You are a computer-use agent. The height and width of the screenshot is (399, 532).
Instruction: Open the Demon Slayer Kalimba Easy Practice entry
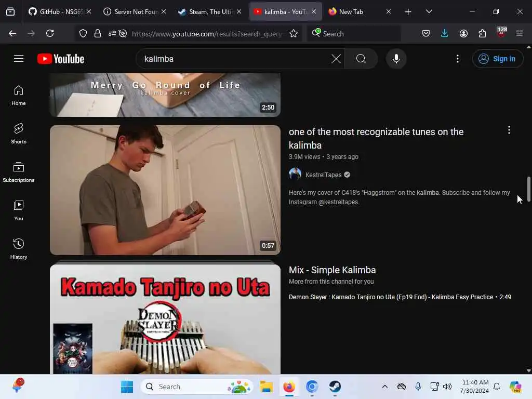(x=400, y=297)
